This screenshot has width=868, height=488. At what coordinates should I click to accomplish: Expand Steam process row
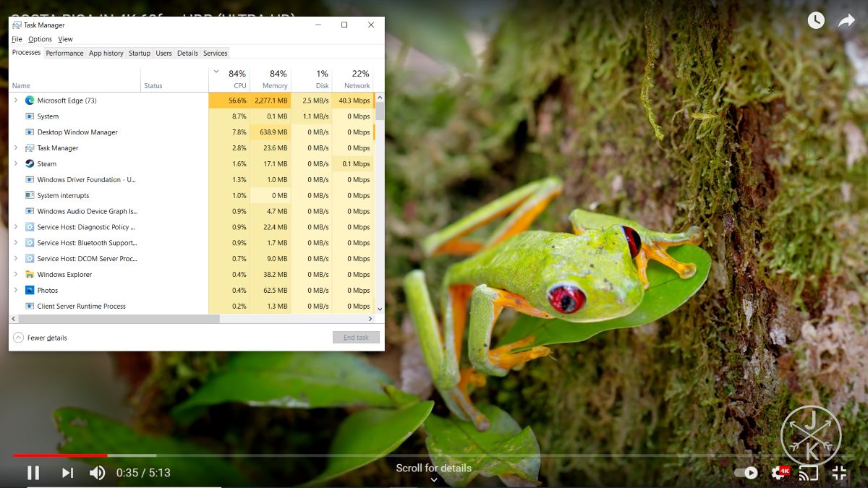coord(16,164)
